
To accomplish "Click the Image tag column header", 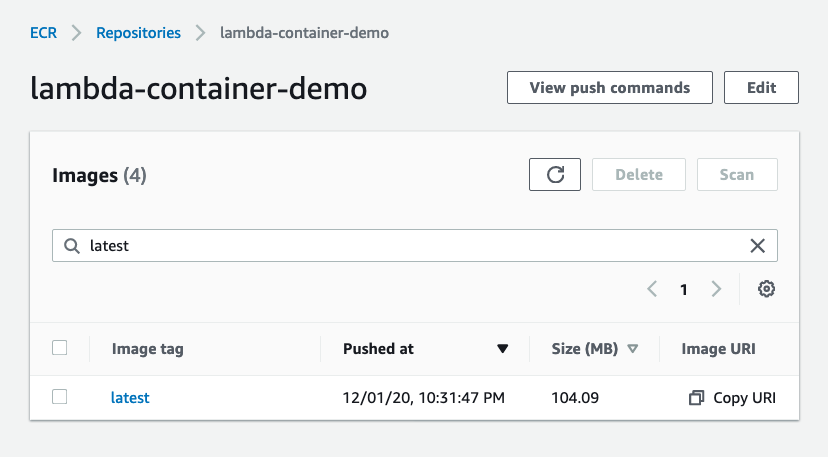I will [x=147, y=349].
